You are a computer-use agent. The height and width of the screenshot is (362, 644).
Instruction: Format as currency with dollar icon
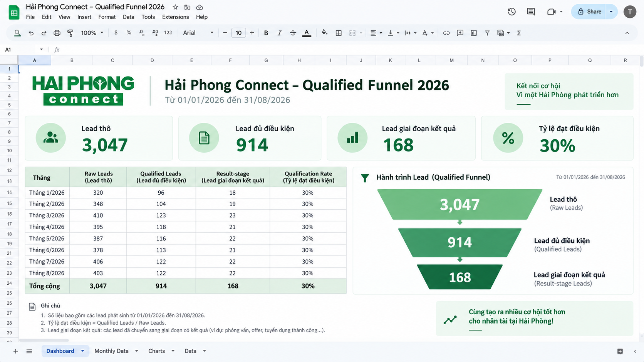coord(116,33)
